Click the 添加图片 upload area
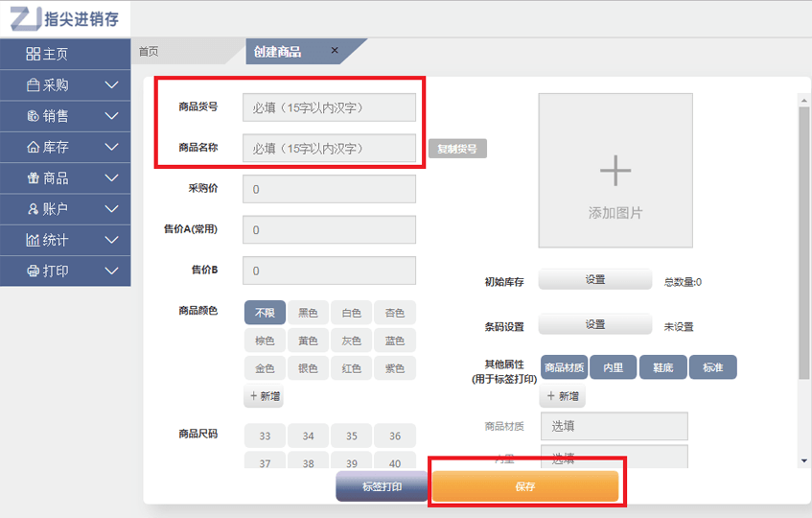 click(615, 171)
